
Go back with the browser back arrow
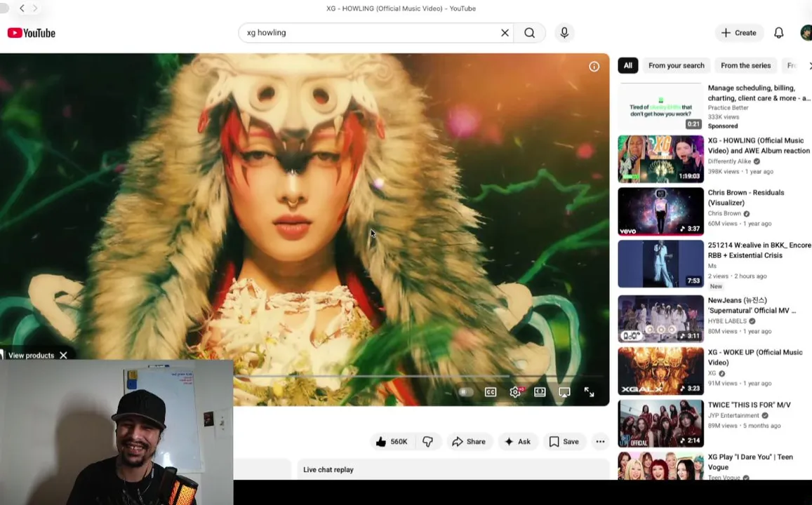coord(22,8)
